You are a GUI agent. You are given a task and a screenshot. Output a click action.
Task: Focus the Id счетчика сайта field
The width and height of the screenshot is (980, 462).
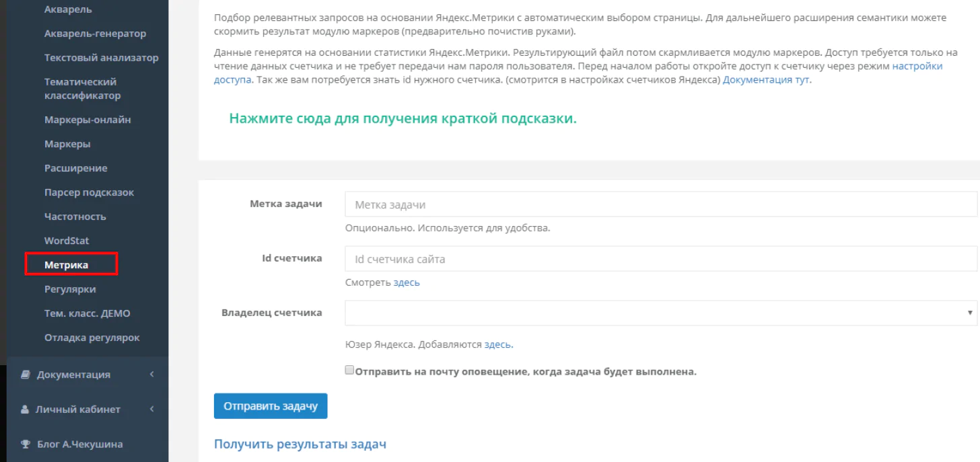click(x=661, y=259)
